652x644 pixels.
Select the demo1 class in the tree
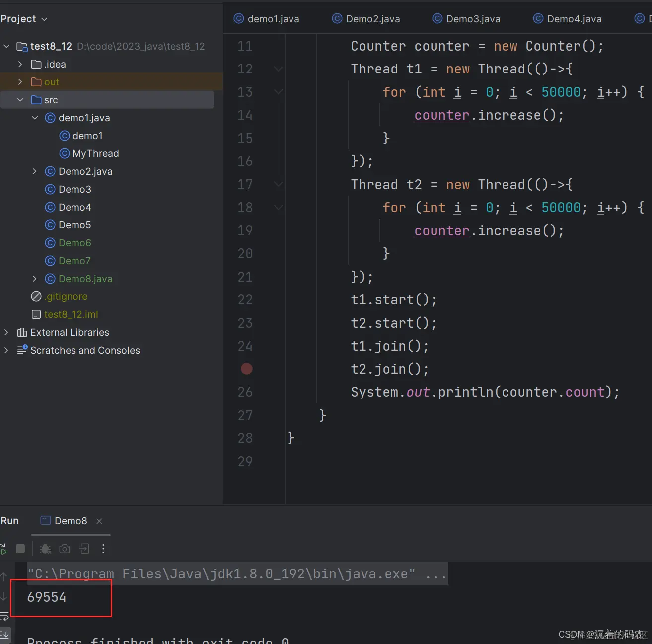(x=81, y=136)
